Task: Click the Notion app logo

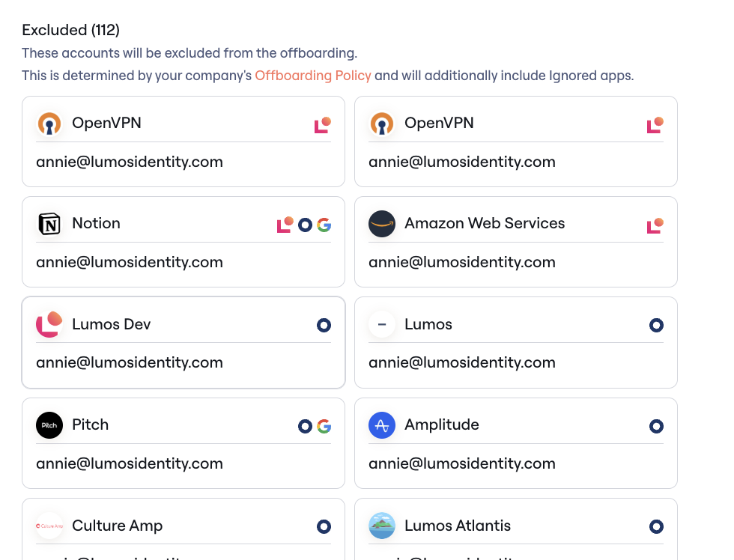Action: (49, 224)
